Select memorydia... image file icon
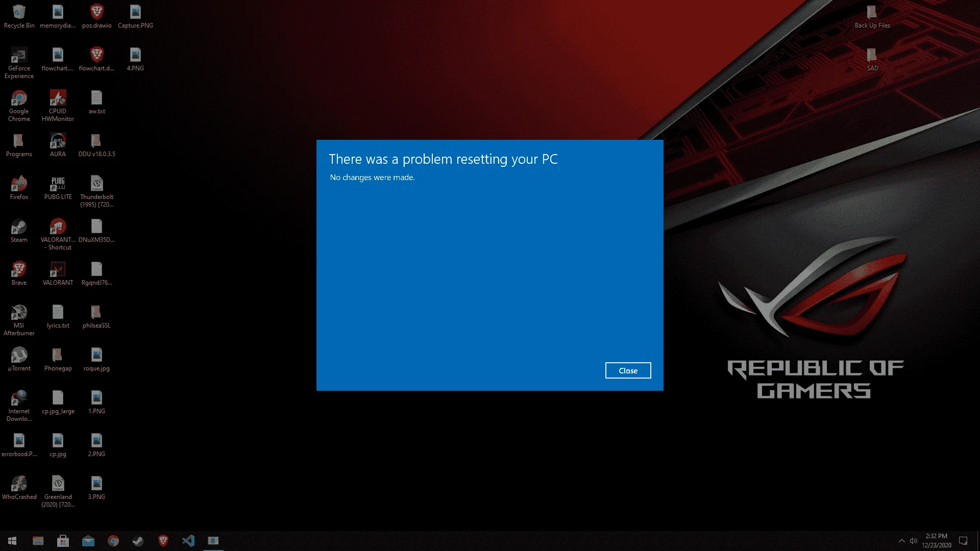The width and height of the screenshot is (980, 551). 58,16
